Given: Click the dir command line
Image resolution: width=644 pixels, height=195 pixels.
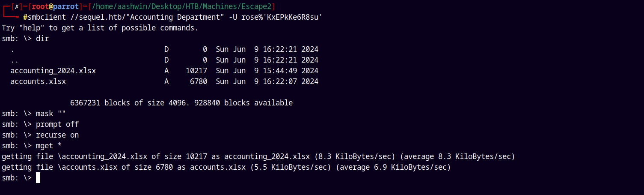Looking at the screenshot, I should [x=25, y=39].
